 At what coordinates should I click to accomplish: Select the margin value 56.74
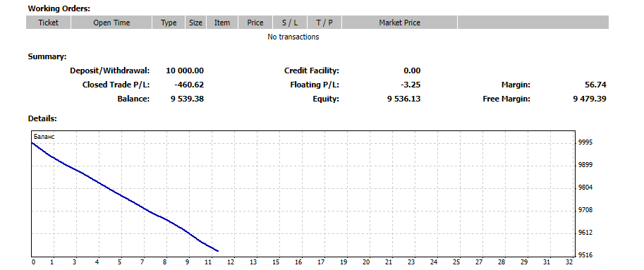pyautogui.click(x=595, y=85)
